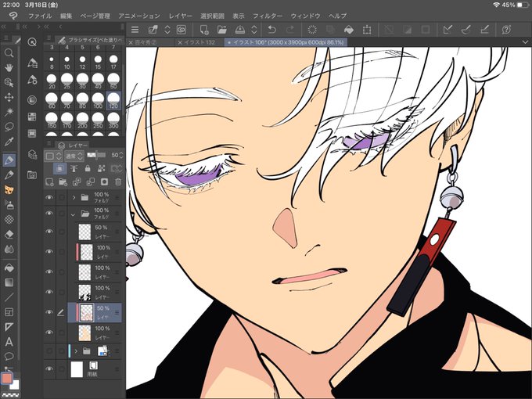532x399 pixels.
Task: Hide the top collapsed folder layer
Action: pyautogui.click(x=49, y=197)
